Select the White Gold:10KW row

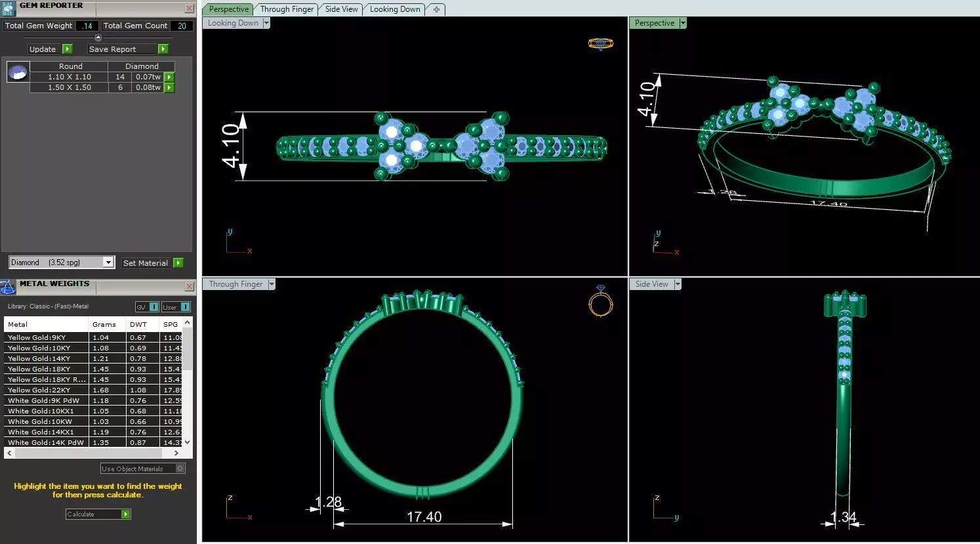93,421
